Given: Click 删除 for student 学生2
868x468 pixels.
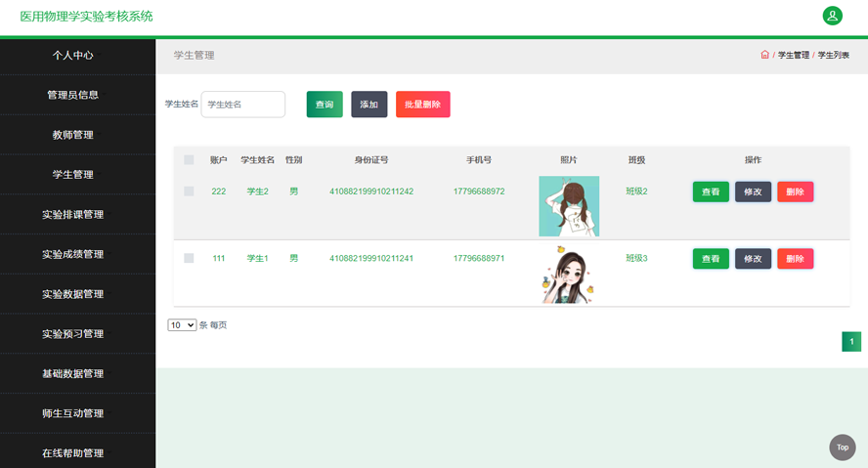Looking at the screenshot, I should 795,191.
